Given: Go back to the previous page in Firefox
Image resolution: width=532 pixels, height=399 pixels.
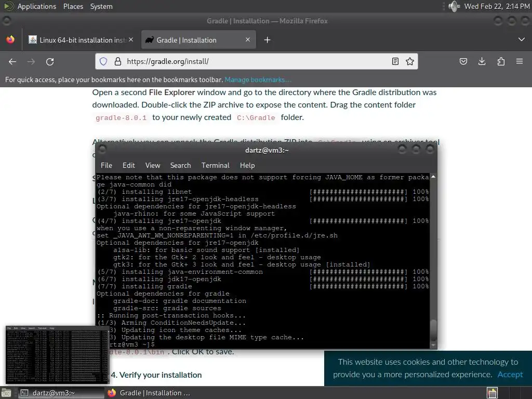Looking at the screenshot, I should coord(12,61).
